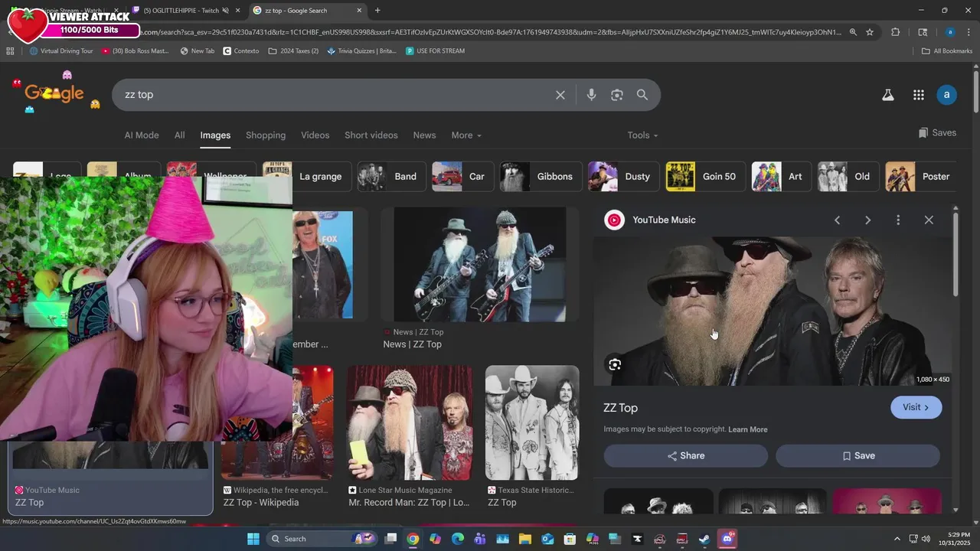Switch to Short videos tab
Image resolution: width=980 pixels, height=551 pixels.
pos(371,135)
